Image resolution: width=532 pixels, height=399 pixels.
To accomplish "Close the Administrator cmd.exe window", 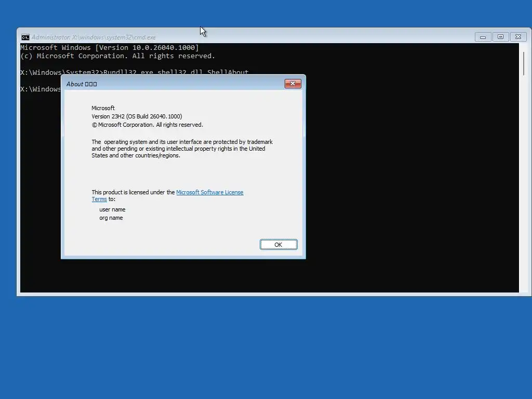I will [x=518, y=37].
